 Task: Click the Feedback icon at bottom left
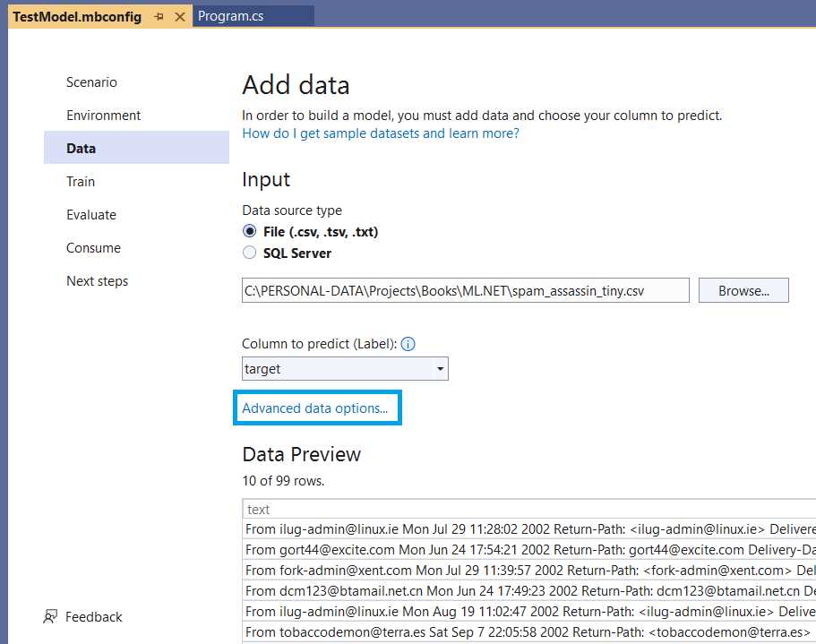51,616
